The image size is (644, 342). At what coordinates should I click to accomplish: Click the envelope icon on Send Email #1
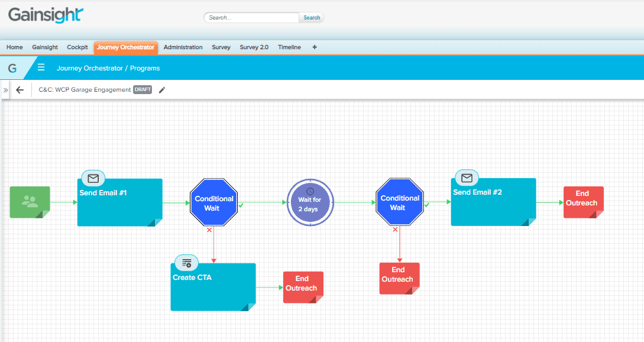tap(93, 178)
